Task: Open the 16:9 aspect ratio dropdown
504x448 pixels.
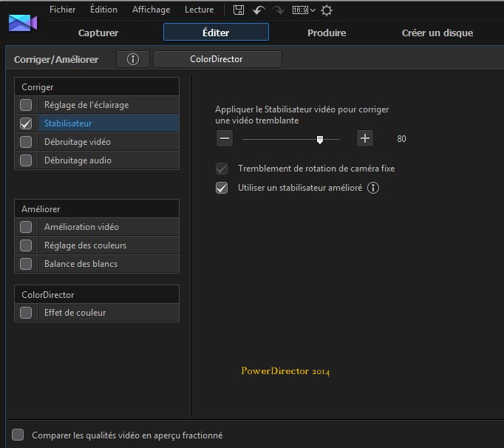Action: pyautogui.click(x=304, y=10)
